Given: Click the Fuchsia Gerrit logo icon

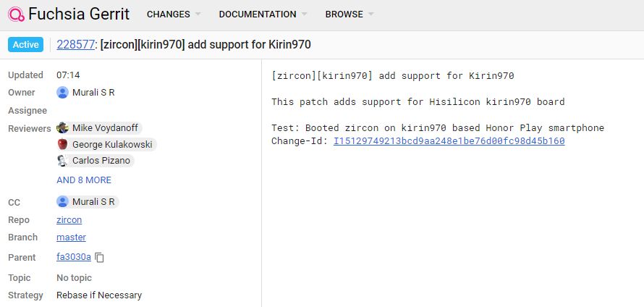Looking at the screenshot, I should [14, 14].
